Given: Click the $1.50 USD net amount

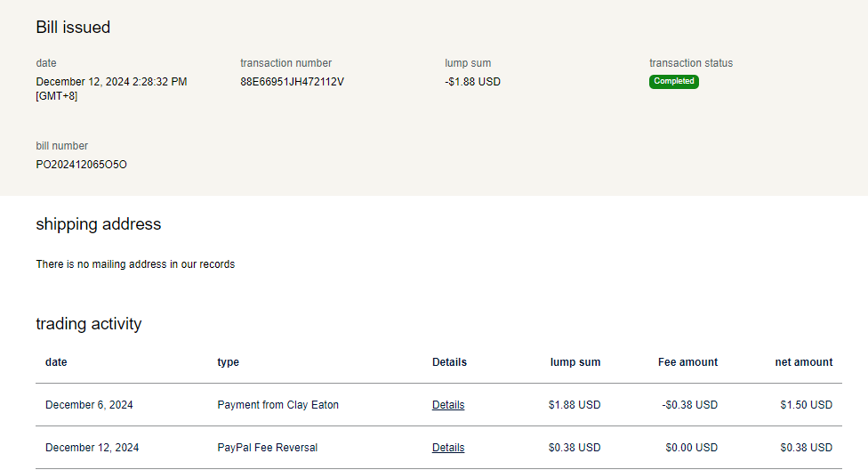Looking at the screenshot, I should [806, 405].
